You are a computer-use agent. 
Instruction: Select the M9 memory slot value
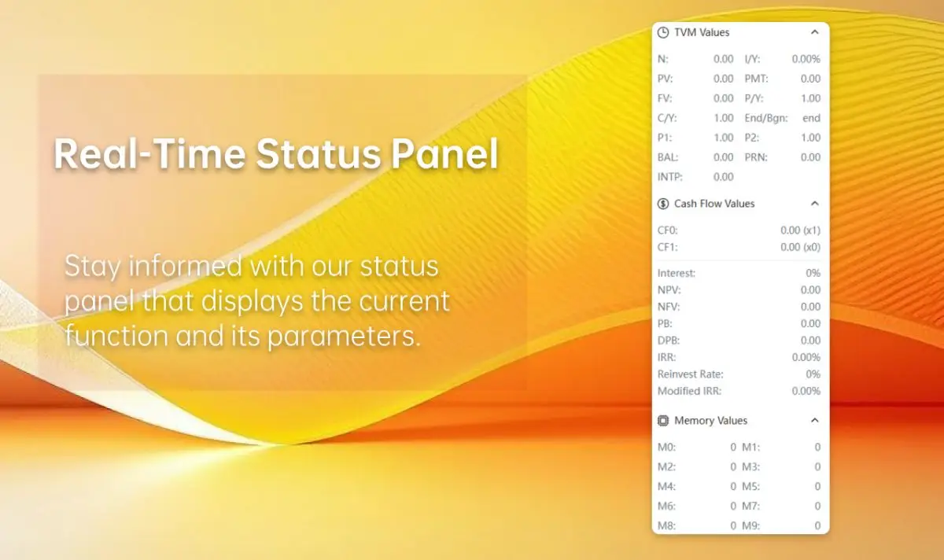click(817, 525)
